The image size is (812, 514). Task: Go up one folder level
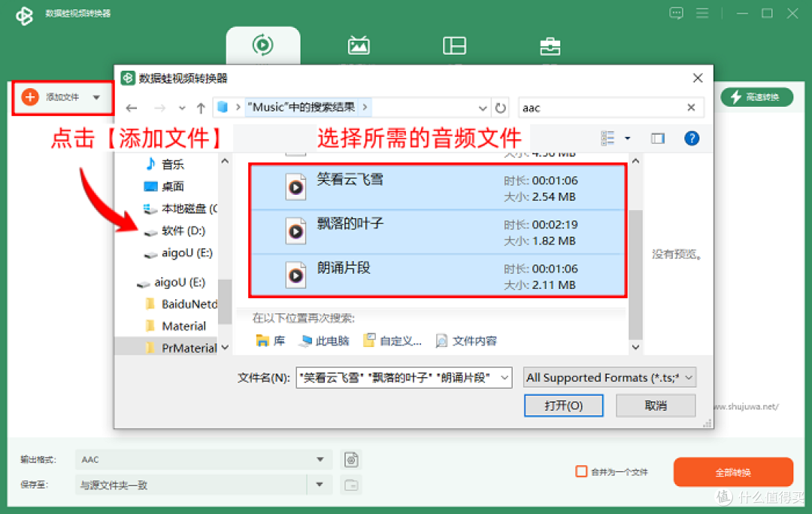point(201,108)
